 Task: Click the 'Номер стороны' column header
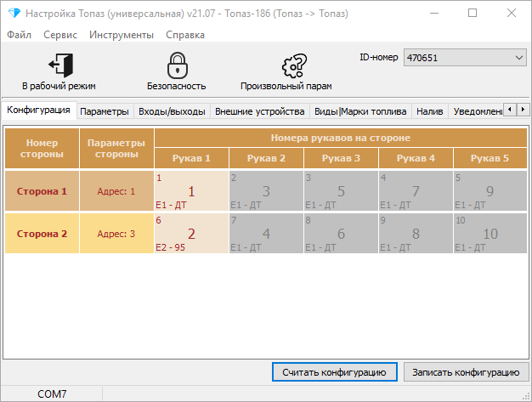click(42, 148)
